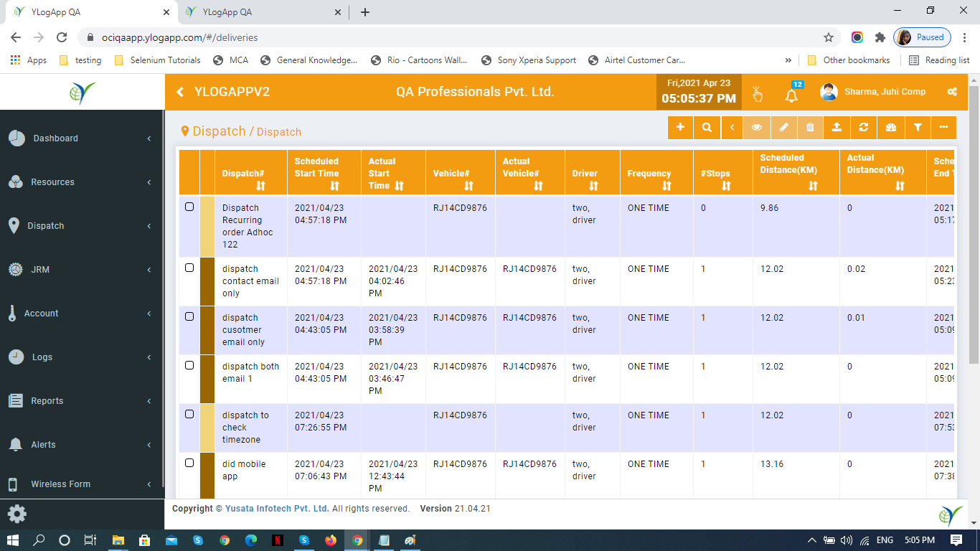Select checkbox for dispatch contact email only
The image size is (980, 551).
[189, 268]
